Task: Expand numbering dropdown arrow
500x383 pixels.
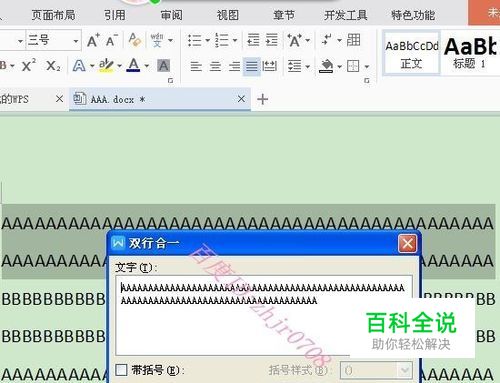Action: (x=235, y=40)
